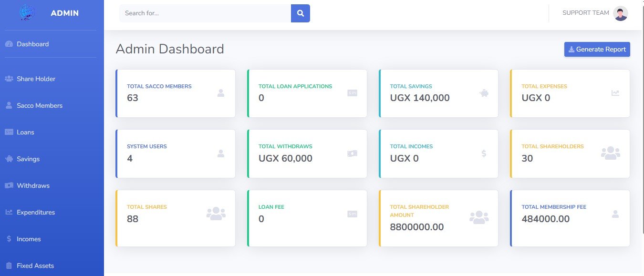This screenshot has height=276, width=644.
Task: Click the globe logo beside ADMIN
Action: 27,13
